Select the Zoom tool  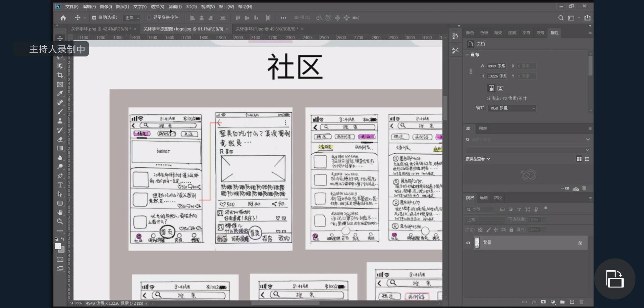(x=60, y=221)
